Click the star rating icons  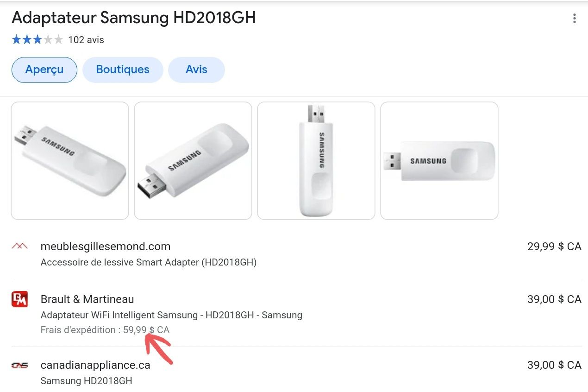tap(37, 40)
